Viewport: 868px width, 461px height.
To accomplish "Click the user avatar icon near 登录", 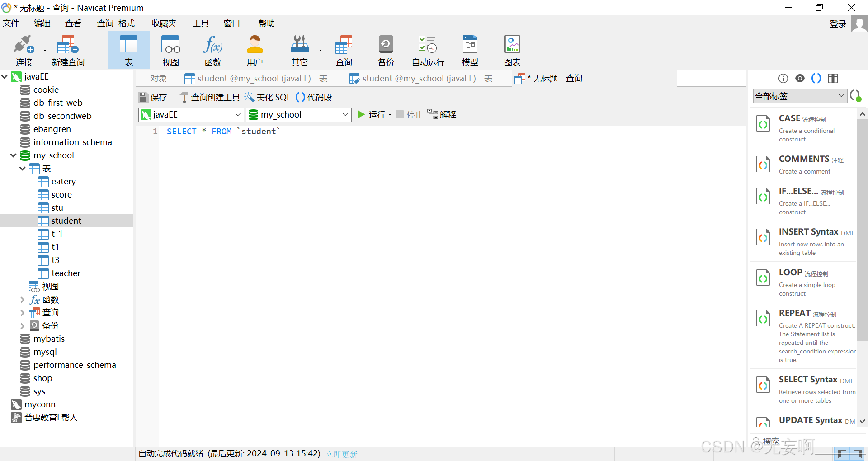I will [859, 24].
